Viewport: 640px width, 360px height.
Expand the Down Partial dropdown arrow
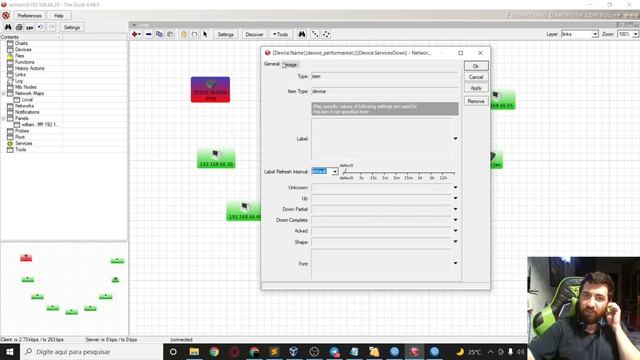[456, 209]
